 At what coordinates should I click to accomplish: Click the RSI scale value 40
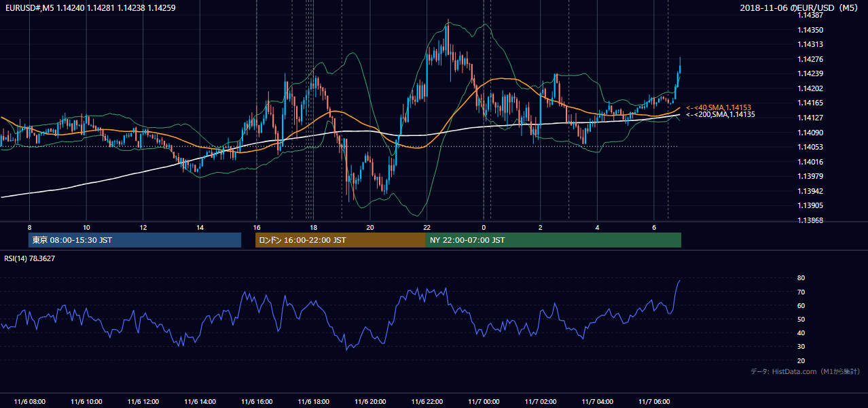[x=801, y=333]
